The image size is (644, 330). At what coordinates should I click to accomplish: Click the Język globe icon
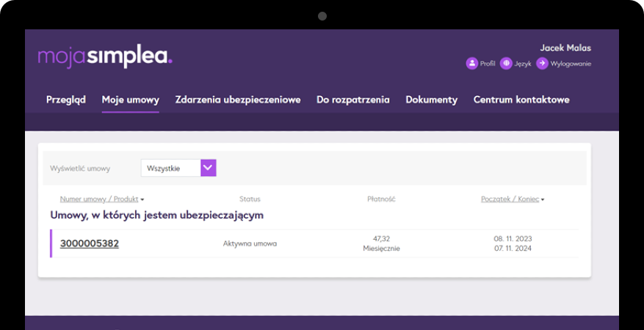pos(506,64)
